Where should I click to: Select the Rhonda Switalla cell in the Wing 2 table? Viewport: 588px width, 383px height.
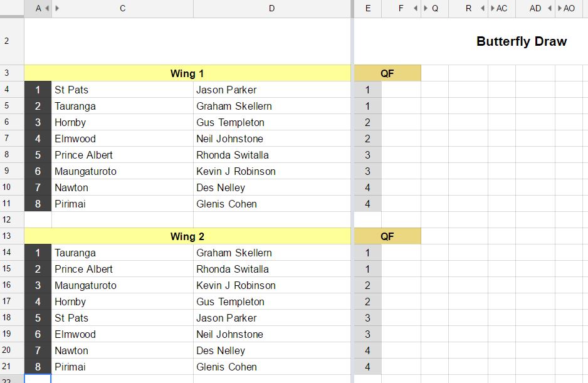point(271,269)
